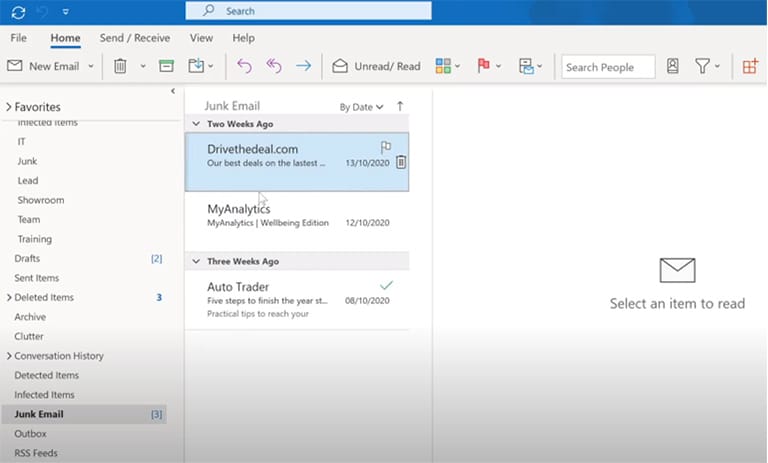The image size is (768, 463).
Task: Open the File menu
Action: pyautogui.click(x=19, y=38)
